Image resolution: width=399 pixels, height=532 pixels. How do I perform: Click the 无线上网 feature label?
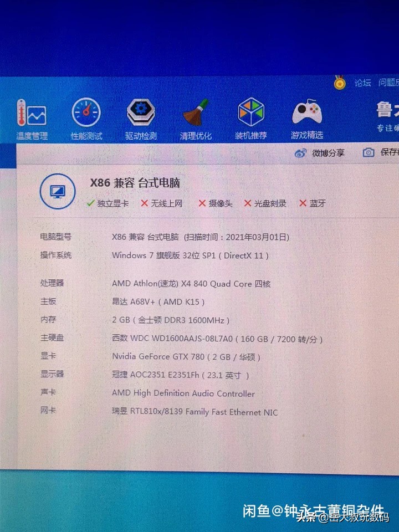pyautogui.click(x=167, y=203)
